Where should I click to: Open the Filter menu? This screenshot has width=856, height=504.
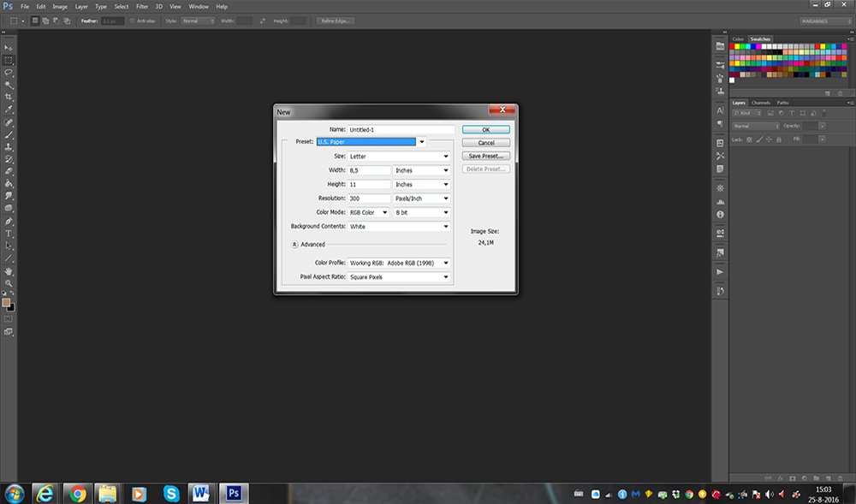(142, 7)
